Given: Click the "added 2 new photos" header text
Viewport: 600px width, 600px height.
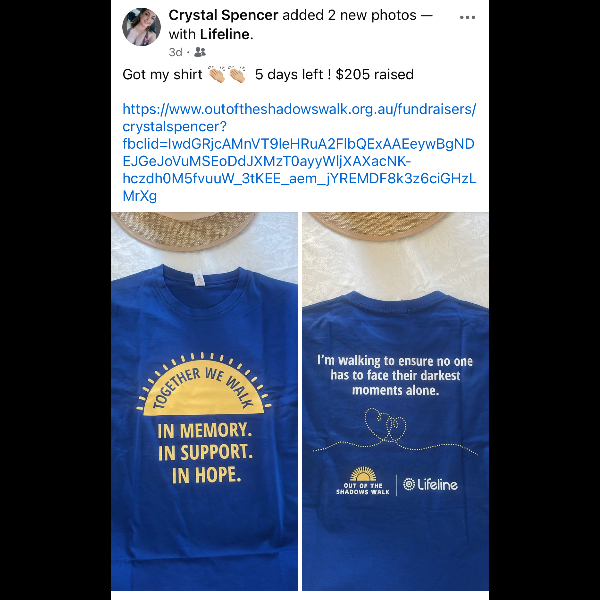Looking at the screenshot, I should point(349,15).
